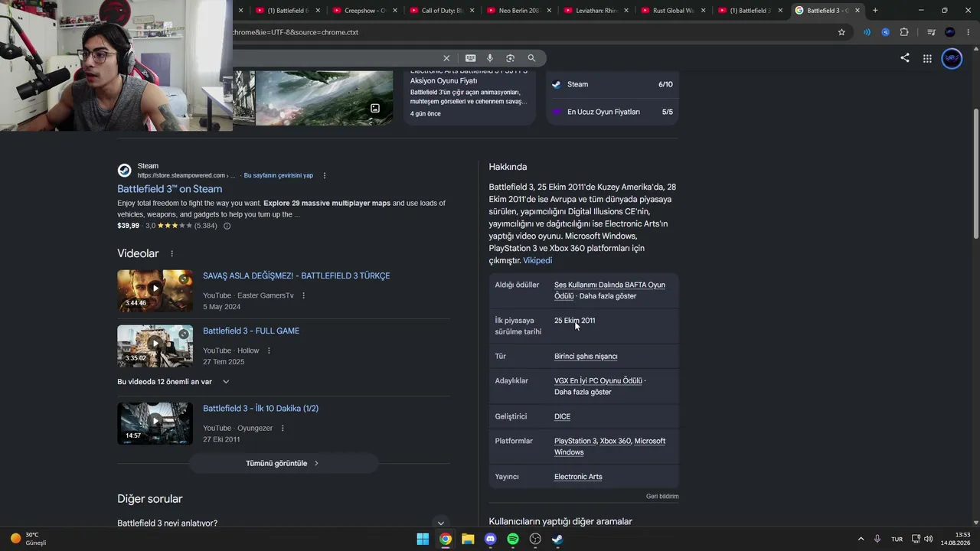This screenshot has width=980, height=551.
Task: Open a new browser tab
Action: click(875, 11)
